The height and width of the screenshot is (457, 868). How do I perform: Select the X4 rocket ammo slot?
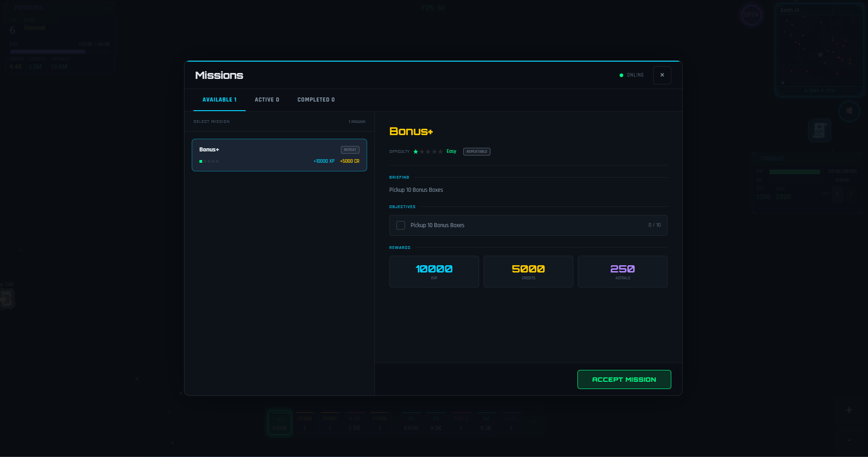click(x=486, y=423)
